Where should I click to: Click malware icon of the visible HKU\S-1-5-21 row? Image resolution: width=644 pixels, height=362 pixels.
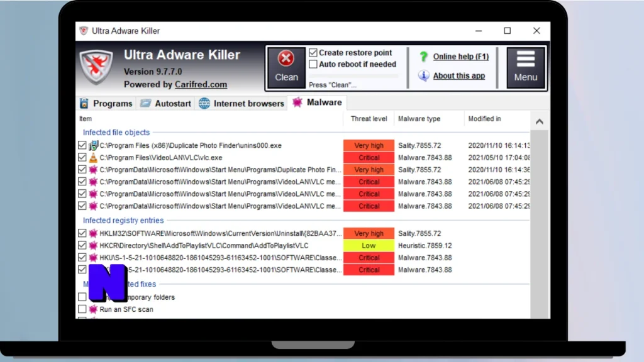click(93, 258)
